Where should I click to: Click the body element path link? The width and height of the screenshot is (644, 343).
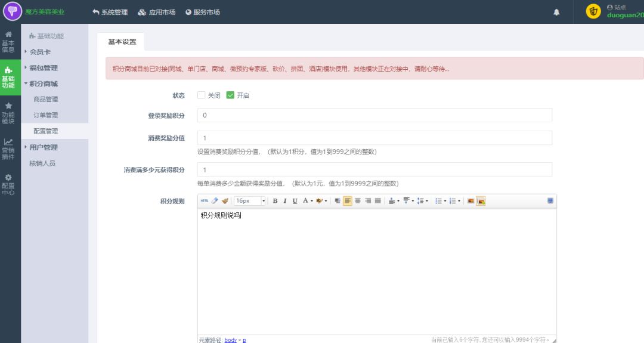click(230, 339)
